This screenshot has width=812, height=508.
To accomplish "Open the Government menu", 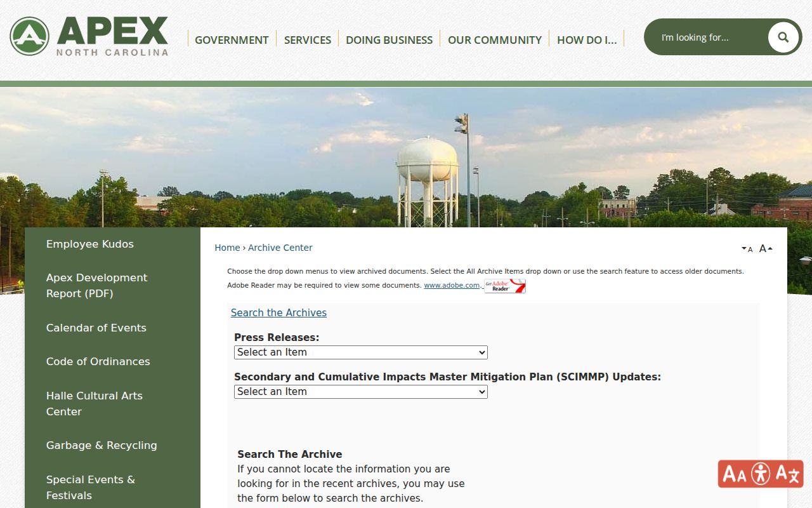I will click(x=232, y=39).
